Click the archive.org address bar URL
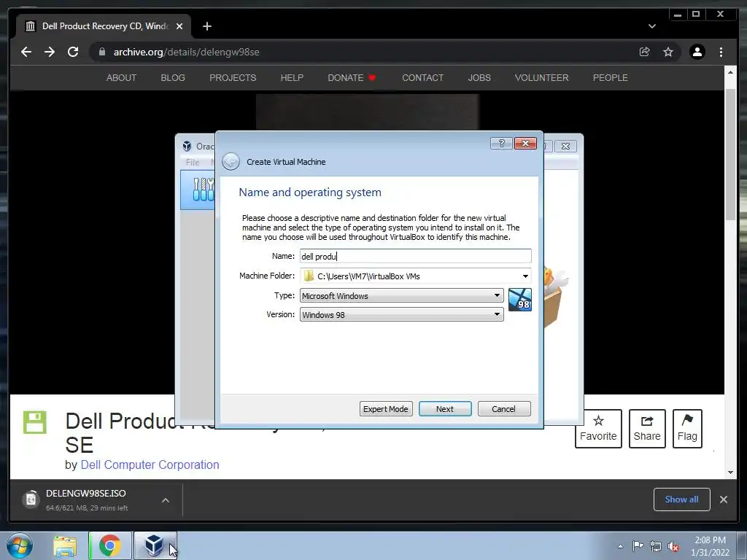This screenshot has height=560, width=747. (186, 52)
